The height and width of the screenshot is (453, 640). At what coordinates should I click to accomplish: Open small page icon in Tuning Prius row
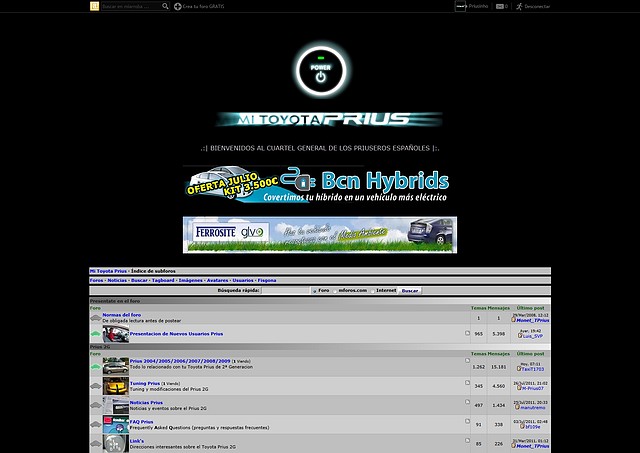(467, 382)
